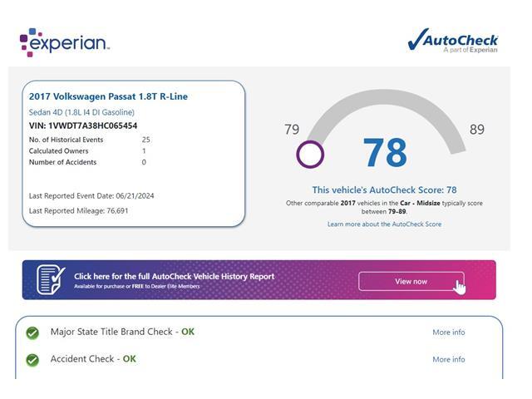The width and height of the screenshot is (532, 399).
Task: Click This vehicle's AutoCheck Score: 78 heading
Action: 384,190
